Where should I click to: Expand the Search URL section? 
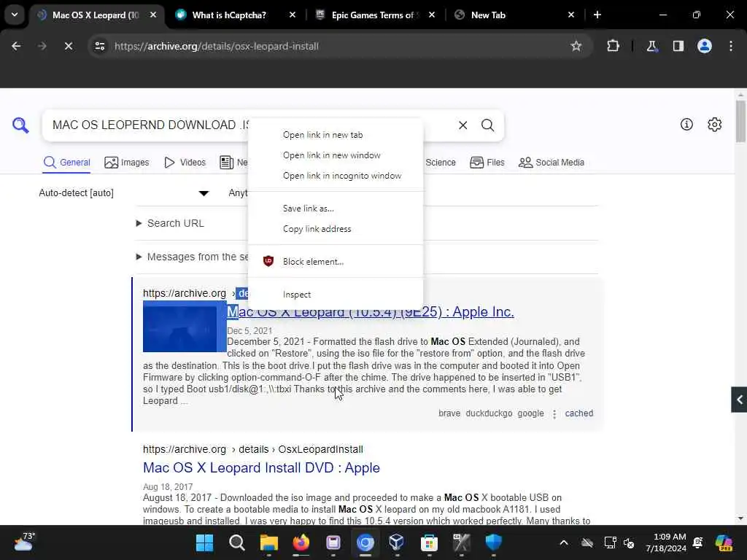(x=170, y=223)
